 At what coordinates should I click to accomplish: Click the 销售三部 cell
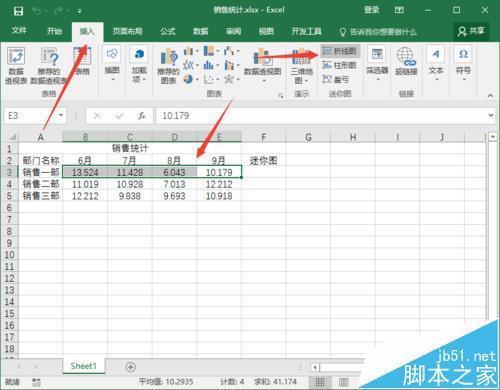point(41,196)
